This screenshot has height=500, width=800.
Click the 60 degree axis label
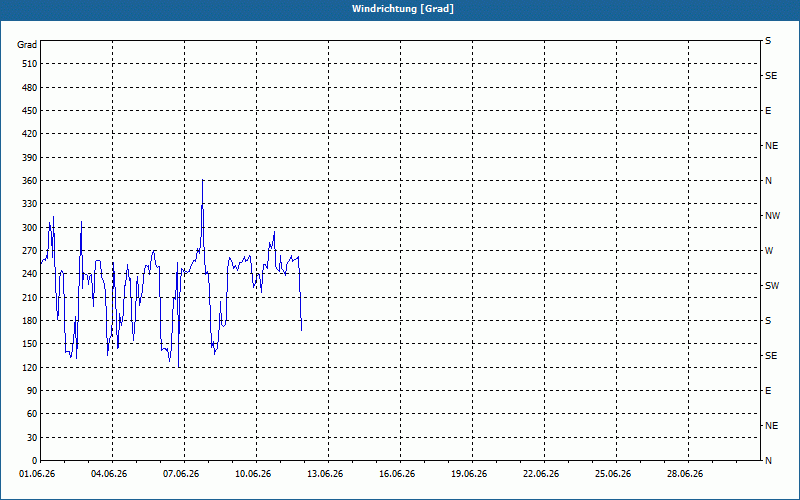[32, 414]
